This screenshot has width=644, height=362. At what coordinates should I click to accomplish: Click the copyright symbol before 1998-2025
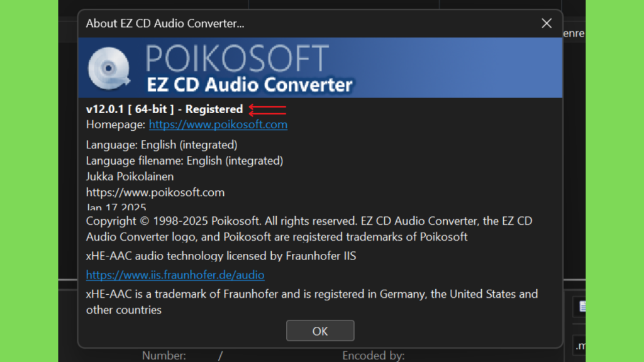click(144, 221)
